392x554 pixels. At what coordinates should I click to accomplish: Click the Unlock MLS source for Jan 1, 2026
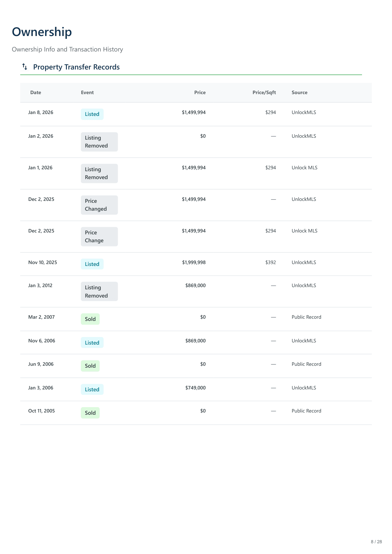(x=304, y=168)
